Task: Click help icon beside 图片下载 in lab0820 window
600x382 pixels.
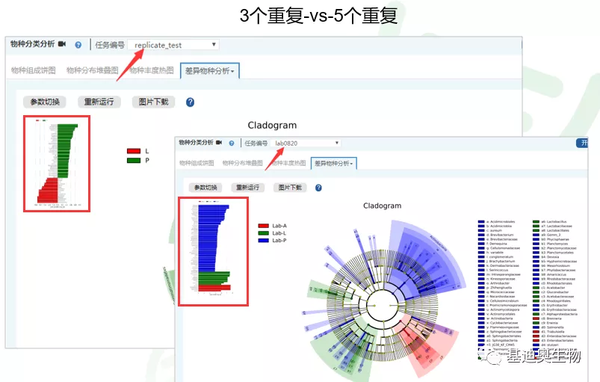Action: [x=318, y=188]
